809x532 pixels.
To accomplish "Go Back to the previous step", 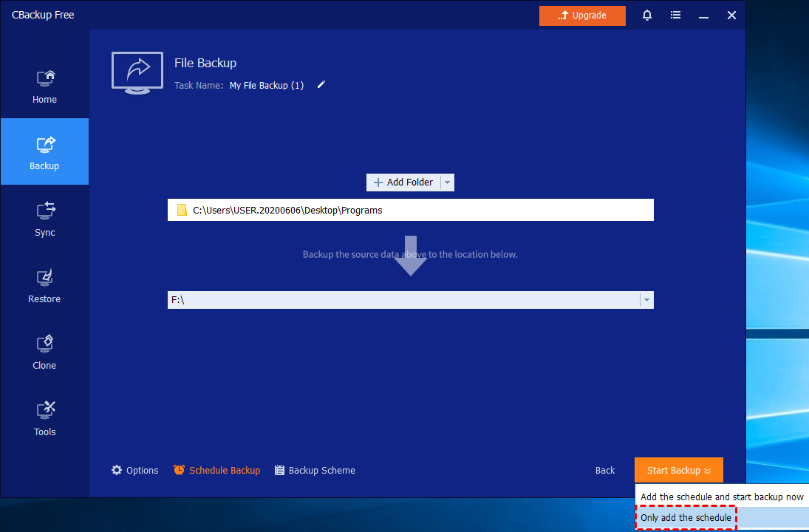I will 605,471.
